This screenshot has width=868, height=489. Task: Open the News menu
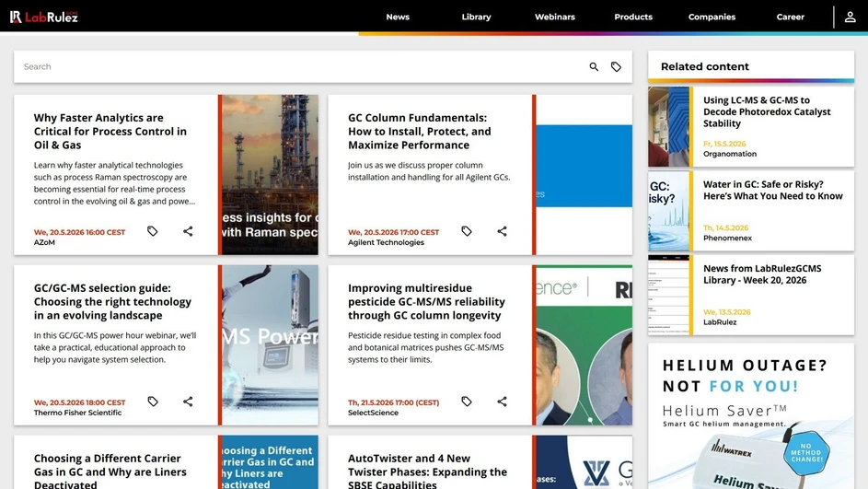[x=398, y=17]
